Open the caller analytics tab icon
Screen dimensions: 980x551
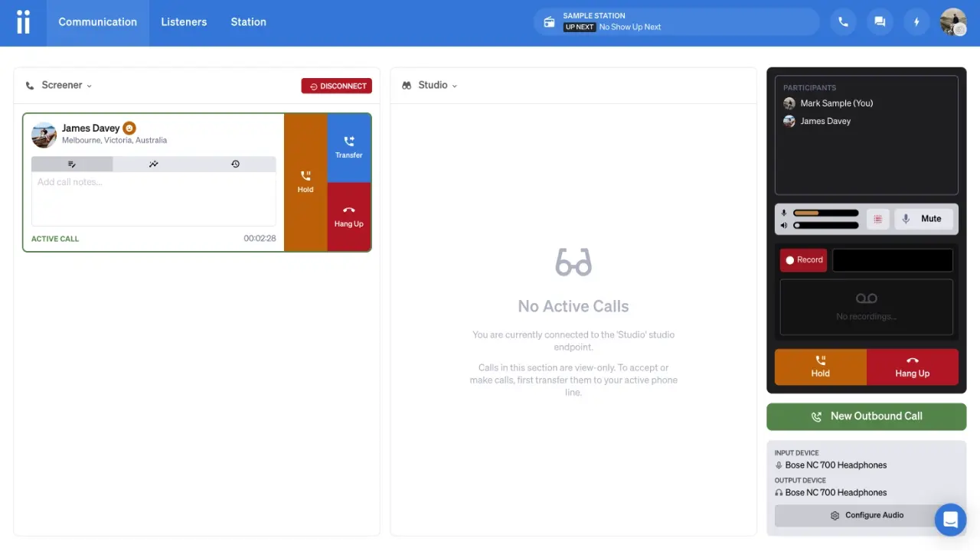point(153,164)
